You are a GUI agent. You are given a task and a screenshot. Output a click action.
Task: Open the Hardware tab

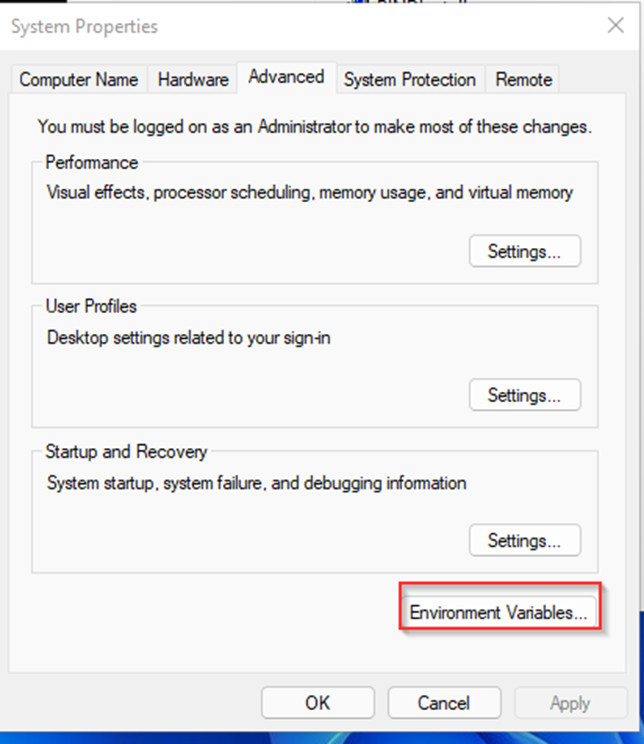[193, 79]
